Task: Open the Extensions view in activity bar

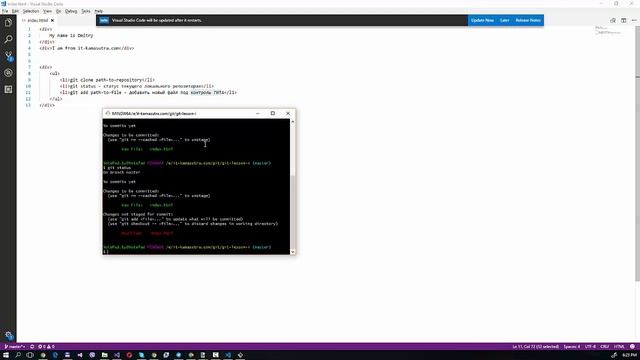Action: [x=8, y=89]
